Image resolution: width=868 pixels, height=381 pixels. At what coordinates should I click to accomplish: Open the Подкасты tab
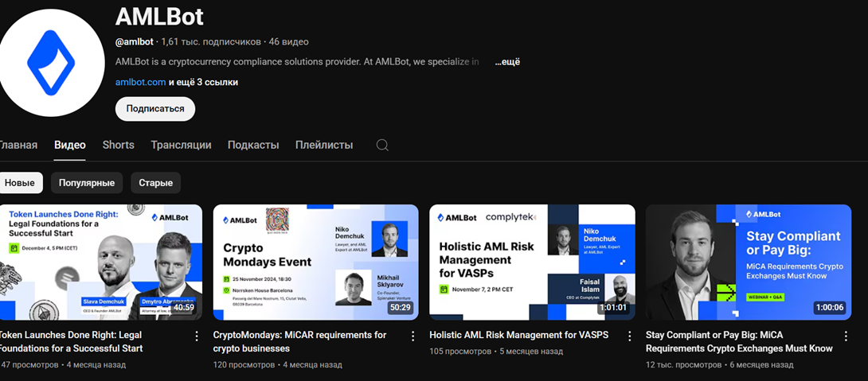[253, 145]
